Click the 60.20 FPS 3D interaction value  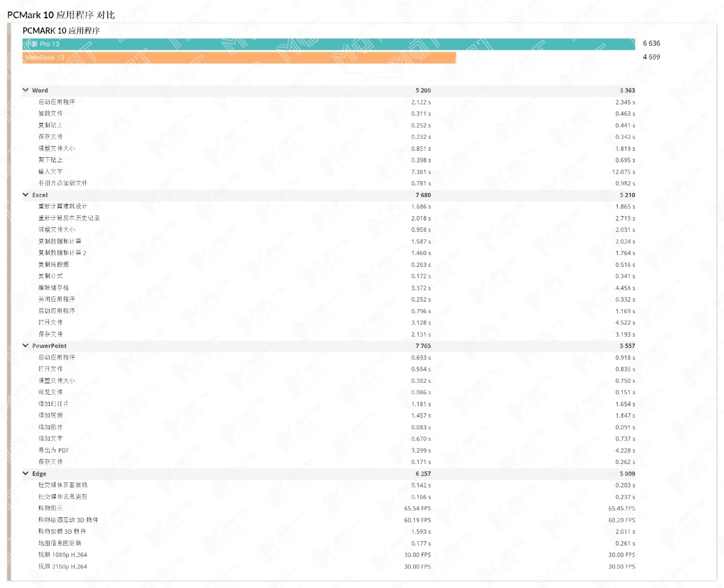[x=622, y=520]
